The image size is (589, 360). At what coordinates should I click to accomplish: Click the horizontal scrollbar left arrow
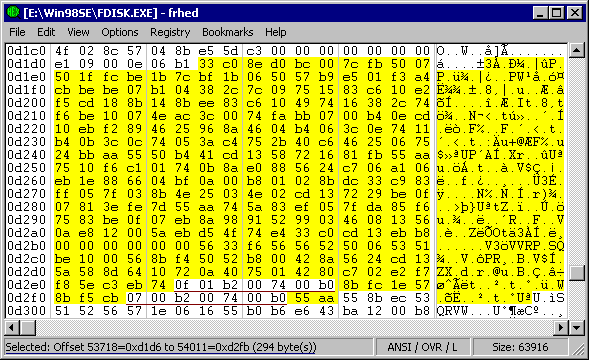pos(12,328)
